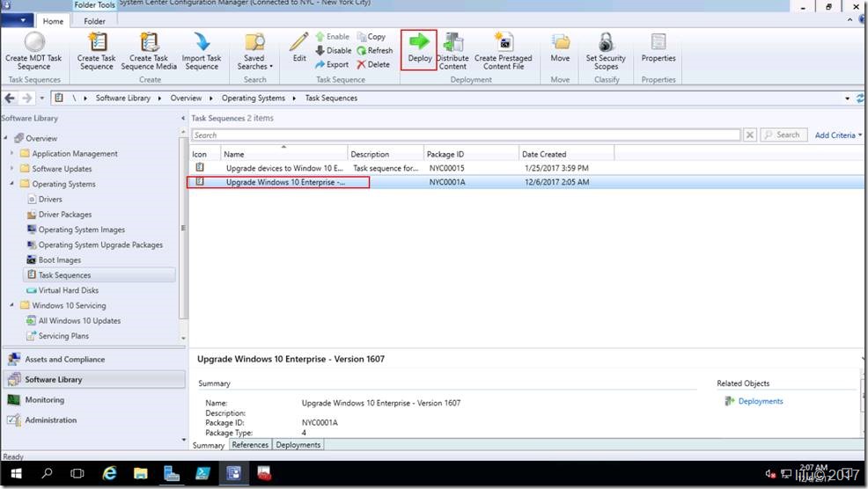This screenshot has height=489, width=868.
Task: Click Disable in Task Sequence group
Action: coord(334,50)
